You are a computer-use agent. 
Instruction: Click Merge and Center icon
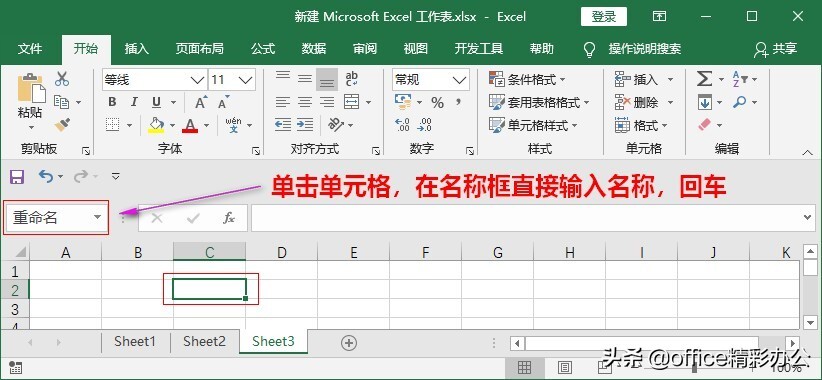pos(351,102)
